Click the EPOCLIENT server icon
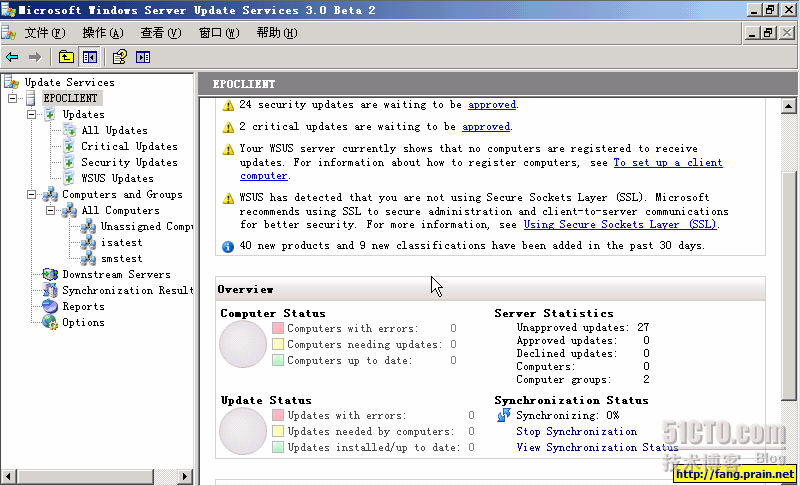800x486 pixels. click(x=31, y=98)
